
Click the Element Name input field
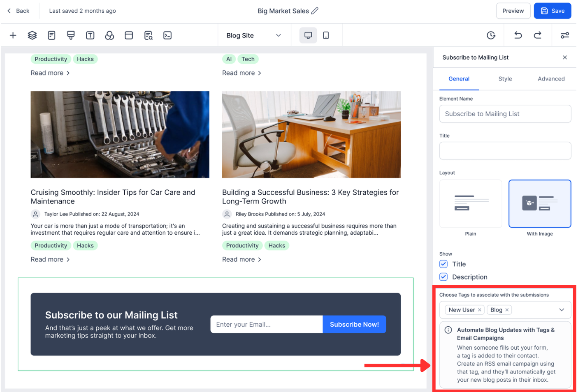505,114
